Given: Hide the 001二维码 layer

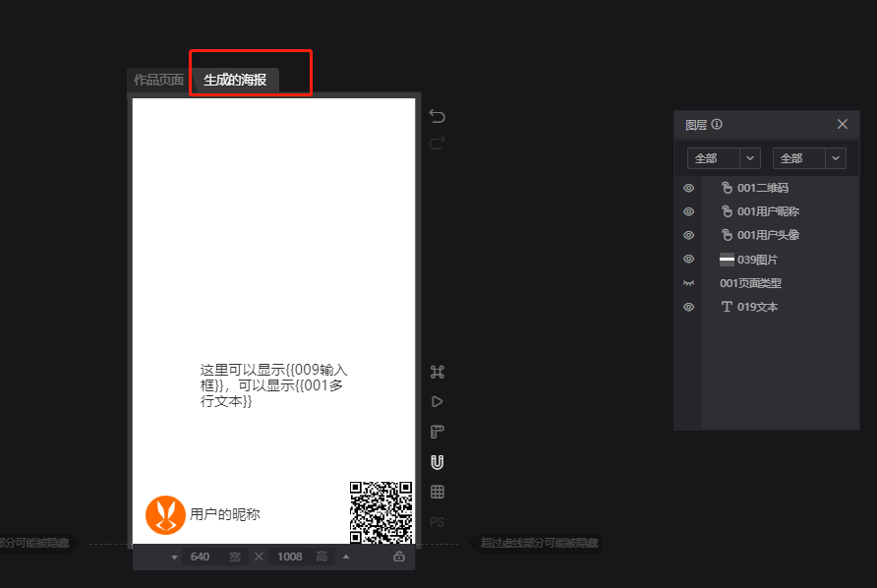Looking at the screenshot, I should click(688, 188).
